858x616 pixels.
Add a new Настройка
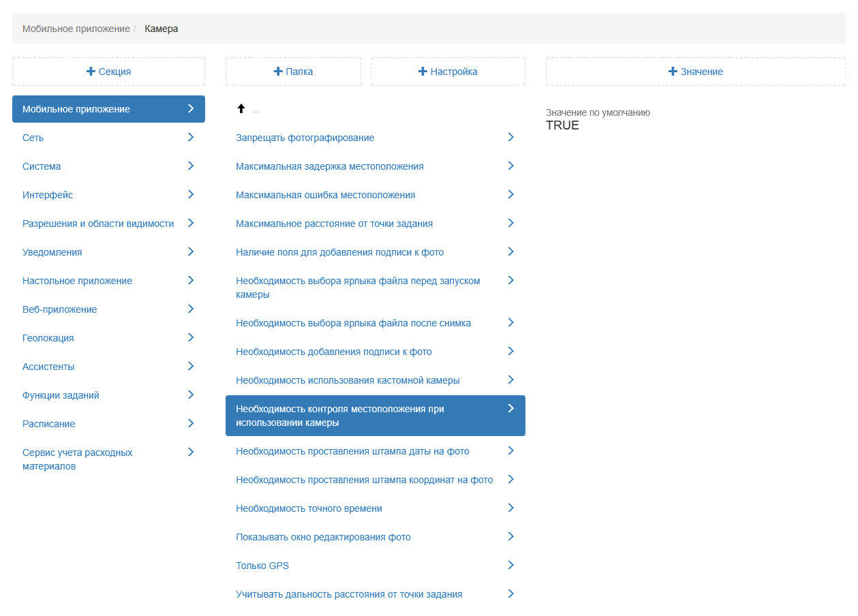(x=448, y=72)
